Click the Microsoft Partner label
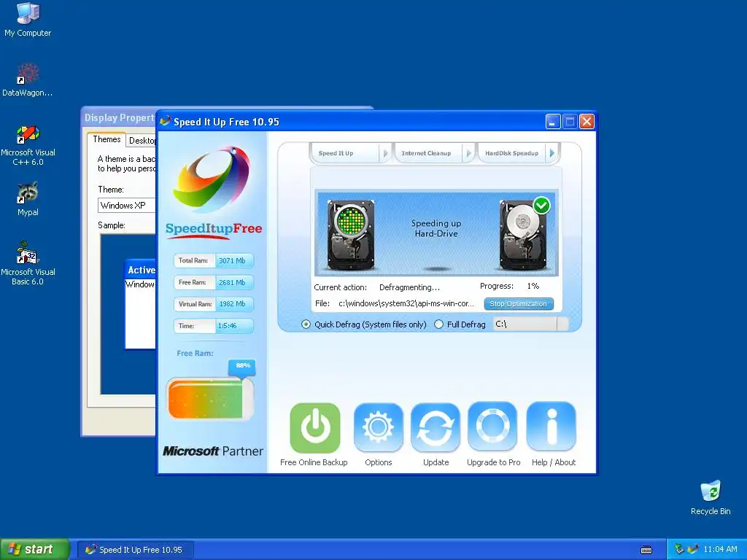This screenshot has width=747, height=560. [x=212, y=451]
